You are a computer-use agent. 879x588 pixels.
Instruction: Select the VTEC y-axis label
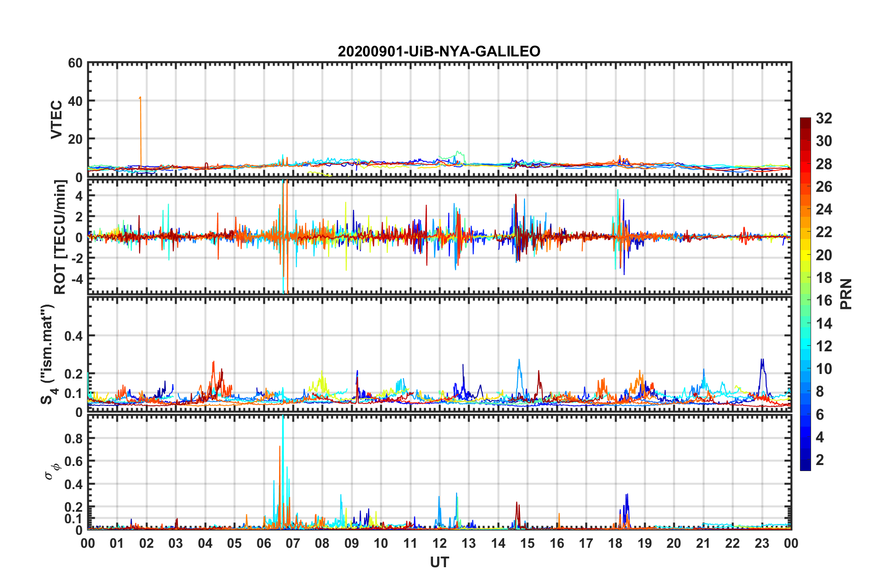point(56,120)
